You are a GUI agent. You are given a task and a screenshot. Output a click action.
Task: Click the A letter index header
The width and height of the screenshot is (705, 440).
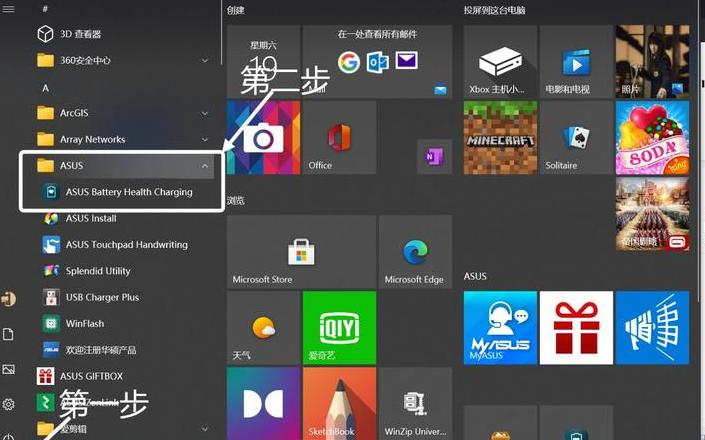[x=45, y=88]
